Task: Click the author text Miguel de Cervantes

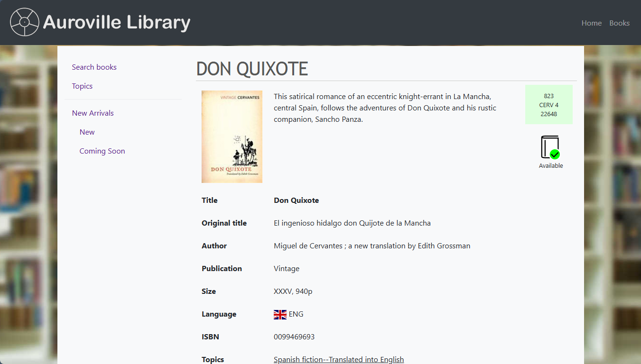Action: [308, 246]
